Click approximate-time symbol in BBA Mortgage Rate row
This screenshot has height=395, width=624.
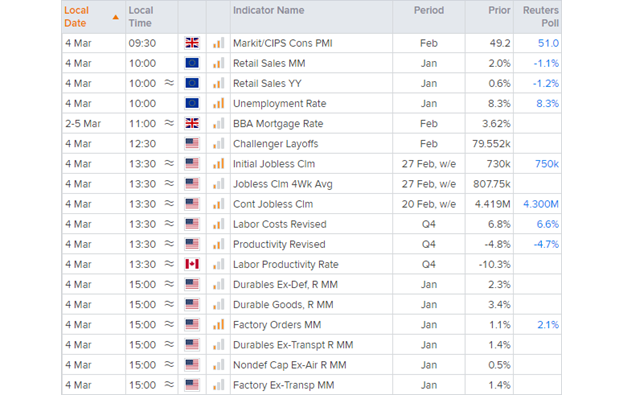(x=170, y=123)
